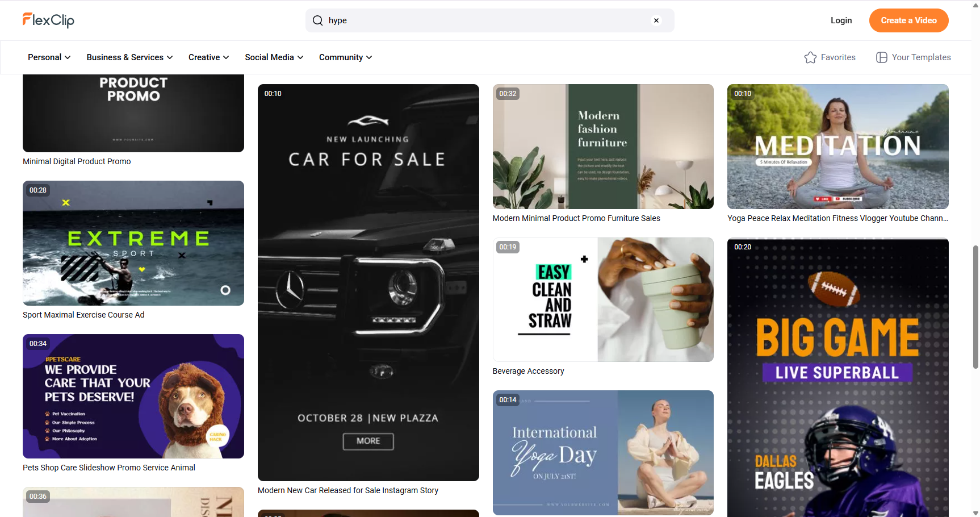Open the Modern fashion furniture thumbnail
The image size is (980, 517).
603,147
